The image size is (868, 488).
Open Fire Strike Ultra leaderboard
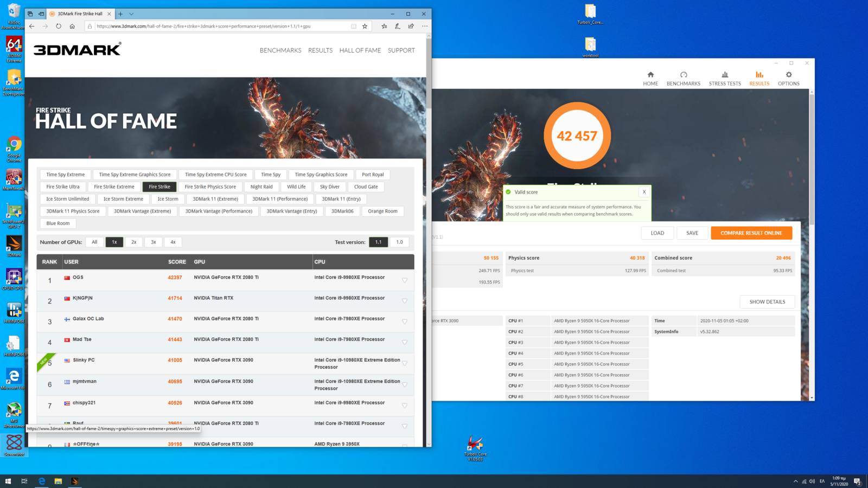click(x=63, y=187)
